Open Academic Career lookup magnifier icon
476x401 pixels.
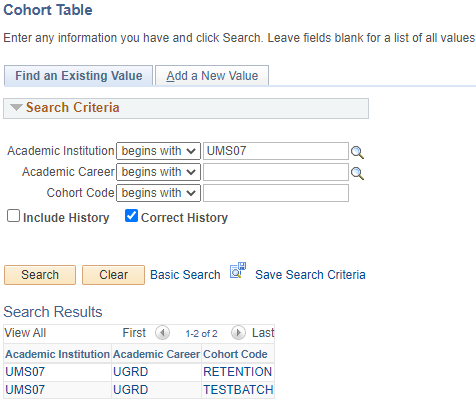click(x=357, y=173)
